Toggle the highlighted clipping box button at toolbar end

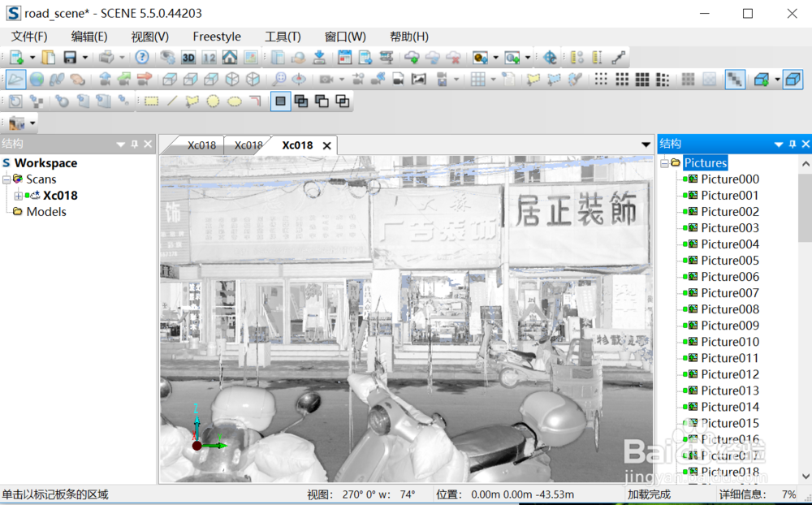[793, 80]
